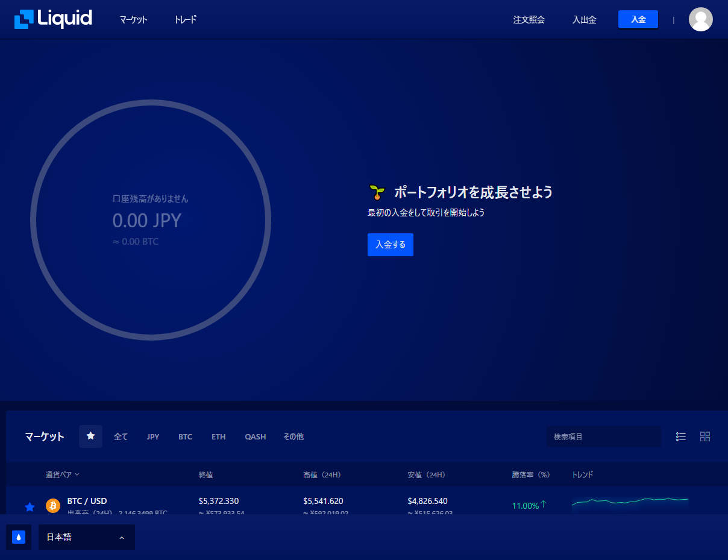Select the JPY market tab
The image size is (728, 560).
(x=153, y=436)
